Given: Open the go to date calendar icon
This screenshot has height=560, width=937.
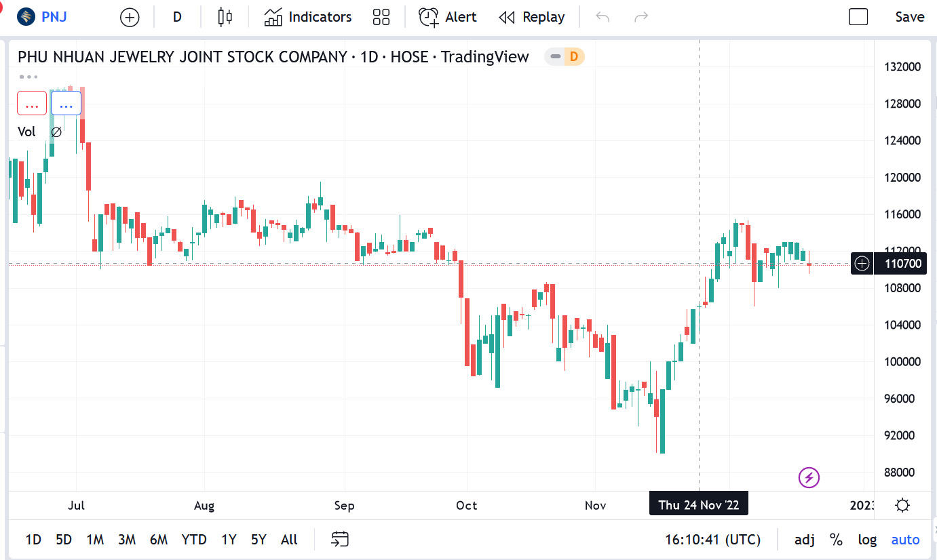Looking at the screenshot, I should coord(340,540).
